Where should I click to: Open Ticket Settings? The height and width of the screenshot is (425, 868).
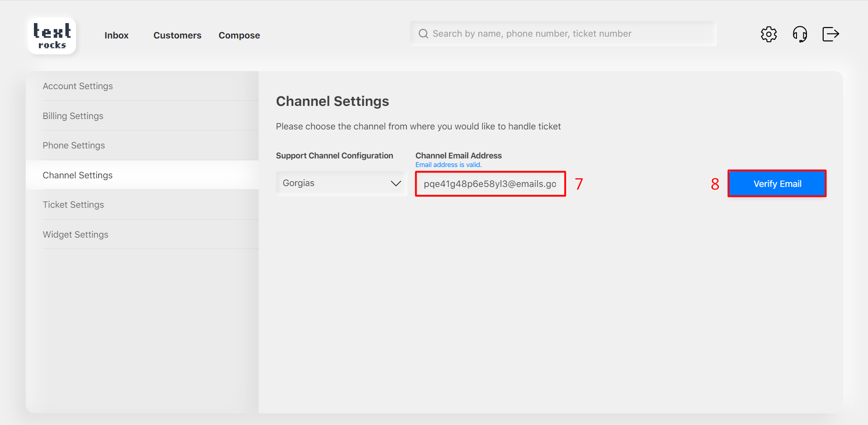(x=73, y=205)
